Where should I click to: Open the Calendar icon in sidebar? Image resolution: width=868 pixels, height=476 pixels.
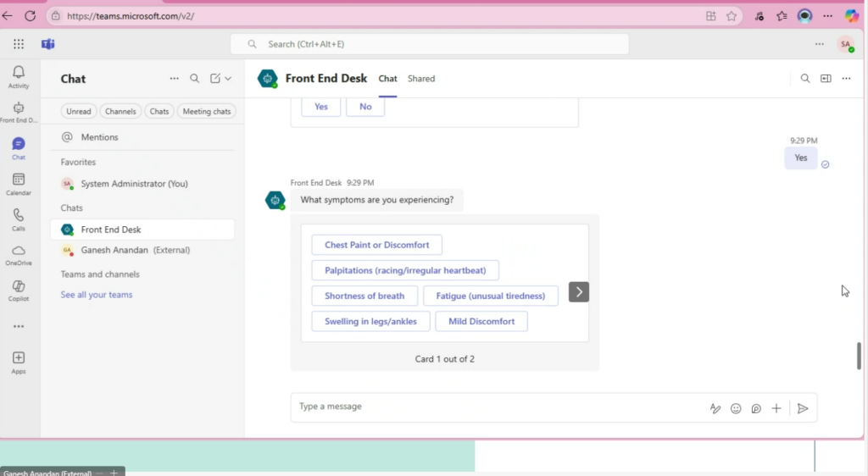(19, 184)
